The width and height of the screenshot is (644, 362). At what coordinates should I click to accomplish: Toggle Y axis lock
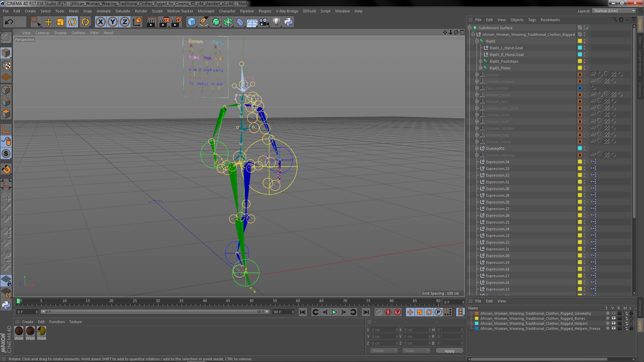tap(113, 22)
